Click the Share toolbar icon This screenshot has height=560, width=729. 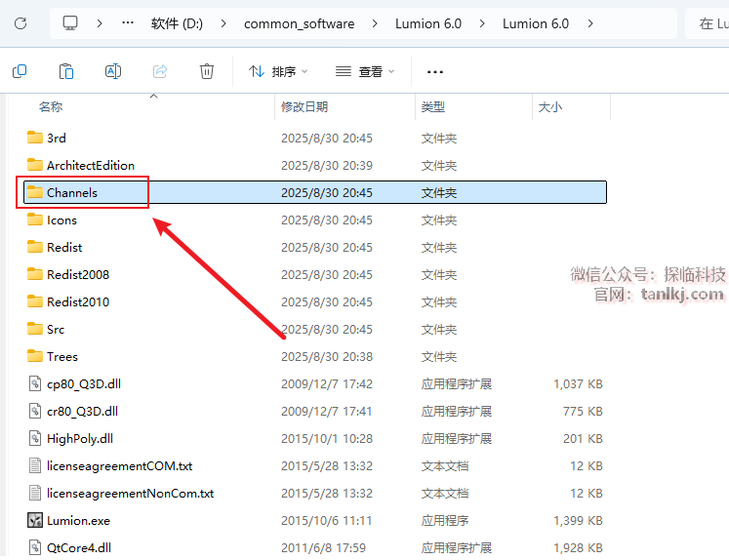point(160,71)
